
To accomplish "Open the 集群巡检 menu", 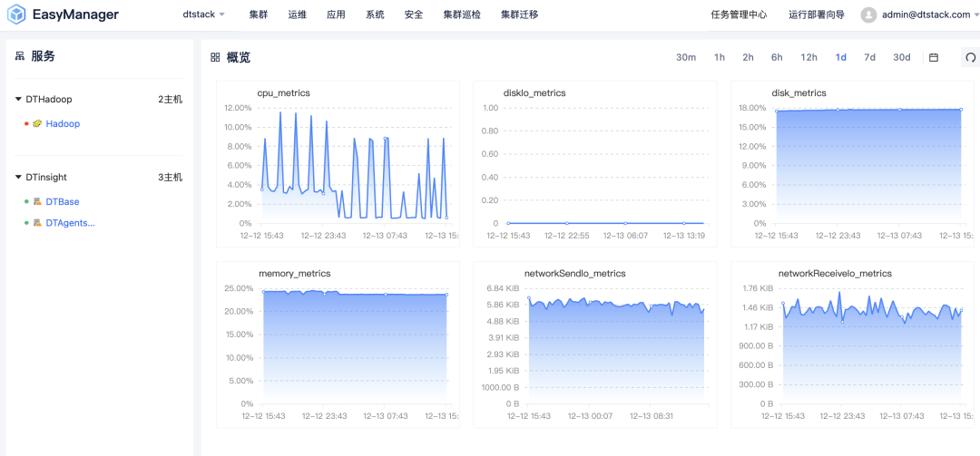I will coord(463,15).
